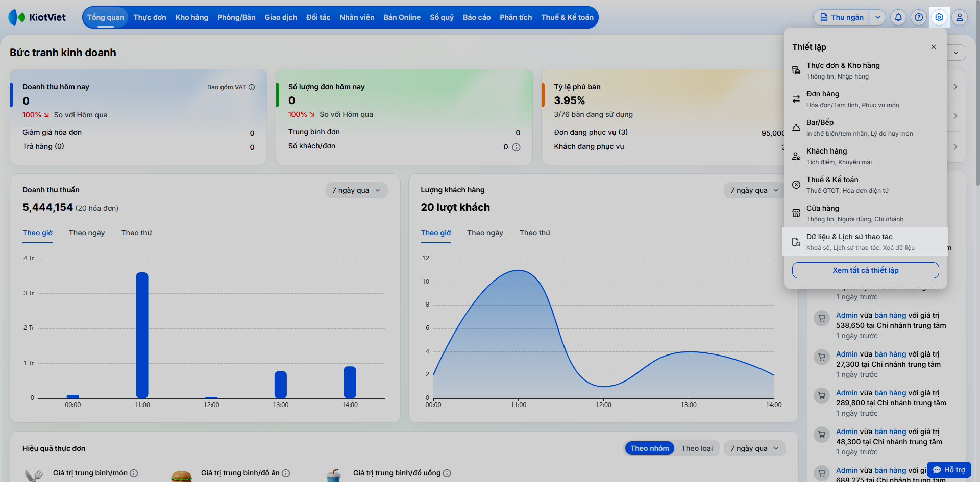Open the notifications bell icon
The image size is (980, 482).
click(x=898, y=17)
